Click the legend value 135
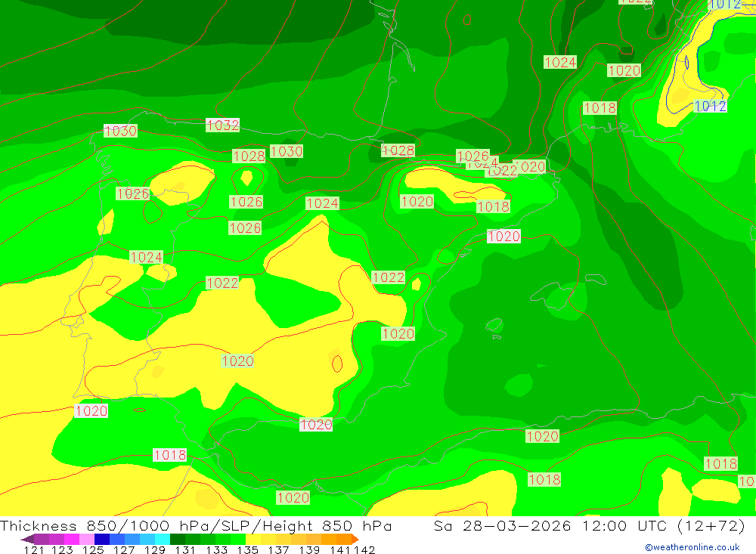The image size is (756, 554). pyautogui.click(x=247, y=549)
